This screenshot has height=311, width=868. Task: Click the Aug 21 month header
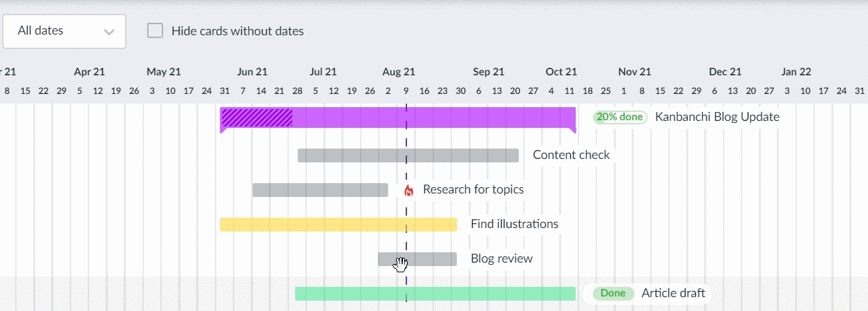(x=399, y=72)
